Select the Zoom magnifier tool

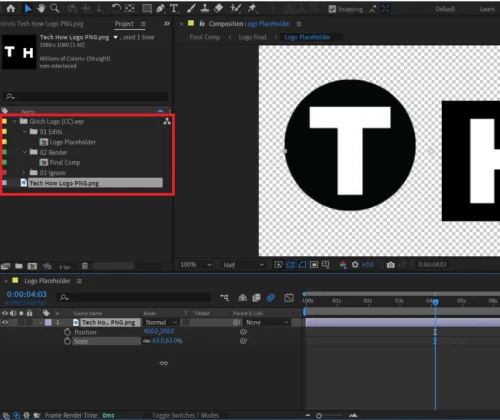(54, 8)
